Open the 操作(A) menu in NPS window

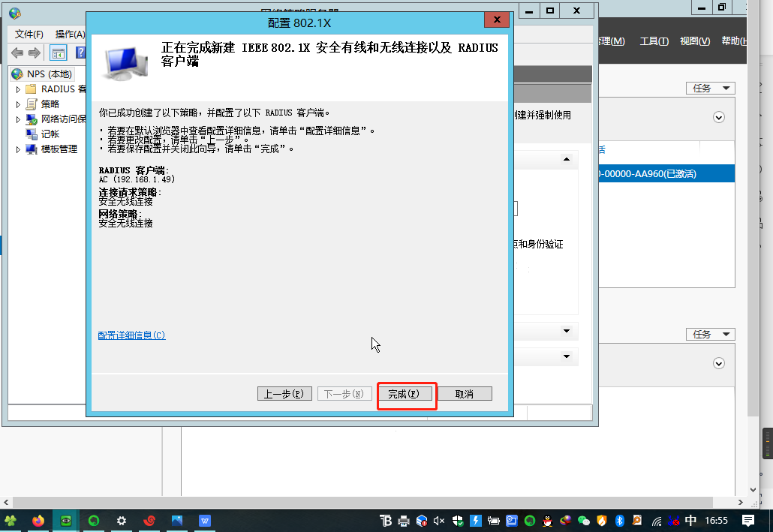tap(70, 34)
